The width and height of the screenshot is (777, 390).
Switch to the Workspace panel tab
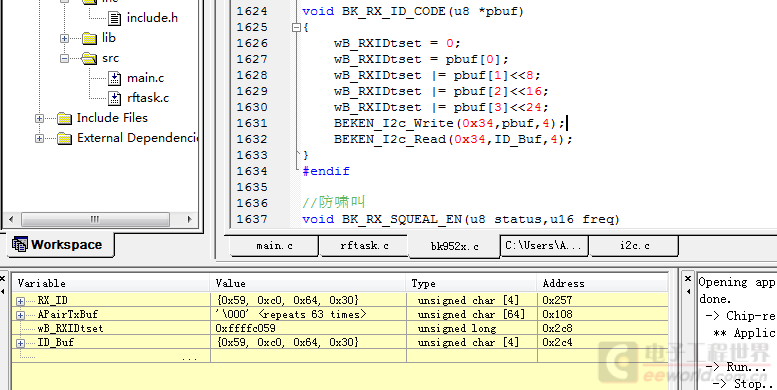click(59, 245)
